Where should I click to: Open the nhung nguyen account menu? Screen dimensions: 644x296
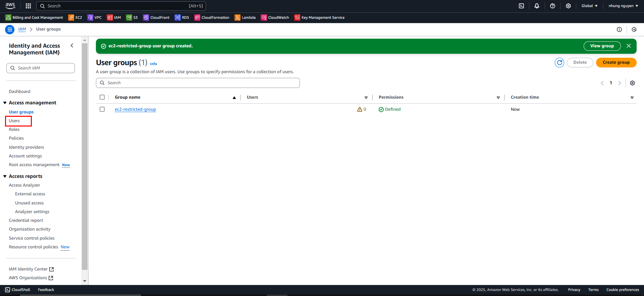[623, 6]
